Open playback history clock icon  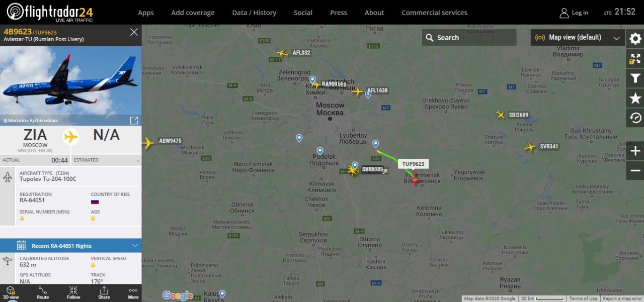(x=635, y=118)
